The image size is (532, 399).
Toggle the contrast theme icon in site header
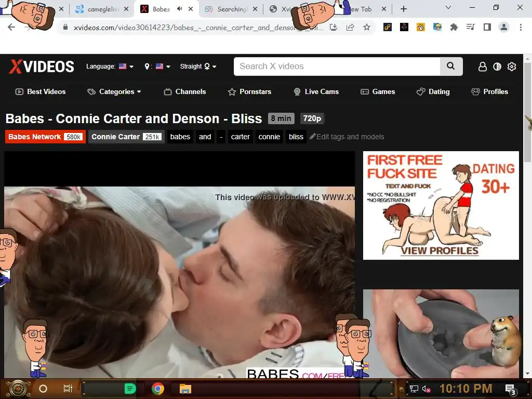click(x=497, y=66)
